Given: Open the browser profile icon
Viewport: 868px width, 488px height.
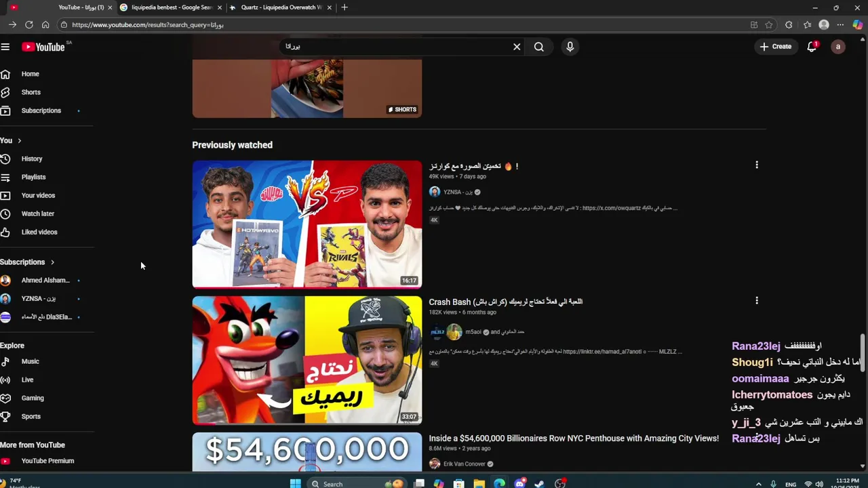Looking at the screenshot, I should point(824,25).
